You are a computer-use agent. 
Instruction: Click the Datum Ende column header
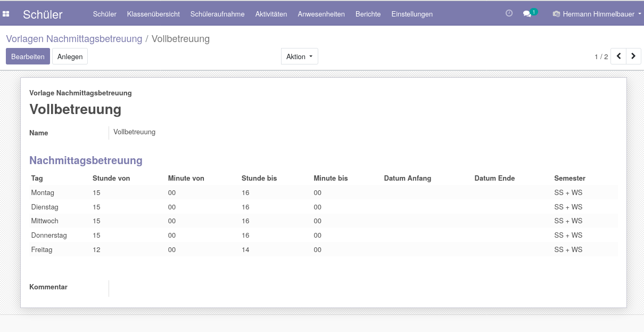click(494, 178)
